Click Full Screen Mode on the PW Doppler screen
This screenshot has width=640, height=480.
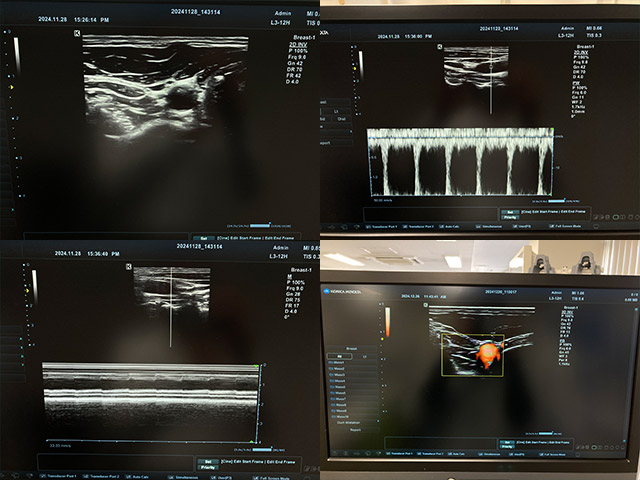(565, 226)
